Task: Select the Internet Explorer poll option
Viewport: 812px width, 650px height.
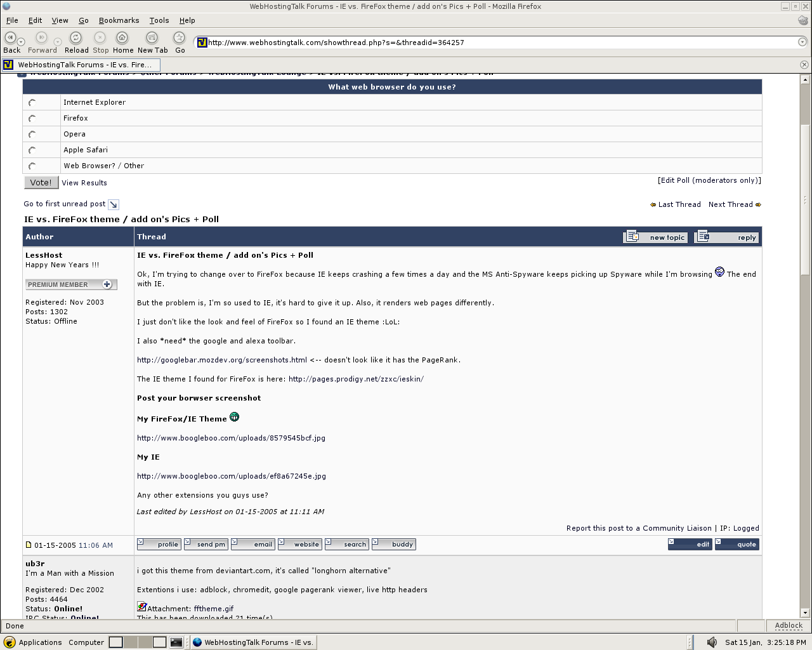Action: tap(32, 103)
